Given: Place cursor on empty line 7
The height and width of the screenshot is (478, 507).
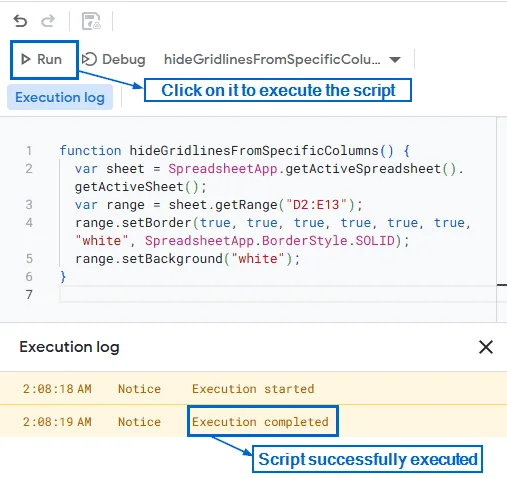Looking at the screenshot, I should (277, 295).
